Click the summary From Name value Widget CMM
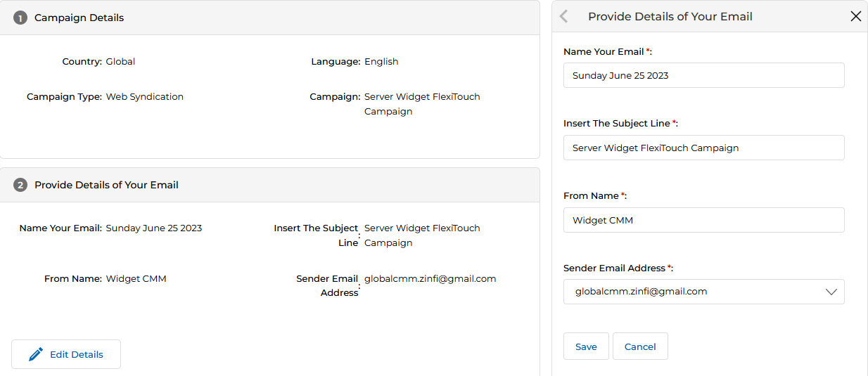This screenshot has width=868, height=376. (x=136, y=278)
